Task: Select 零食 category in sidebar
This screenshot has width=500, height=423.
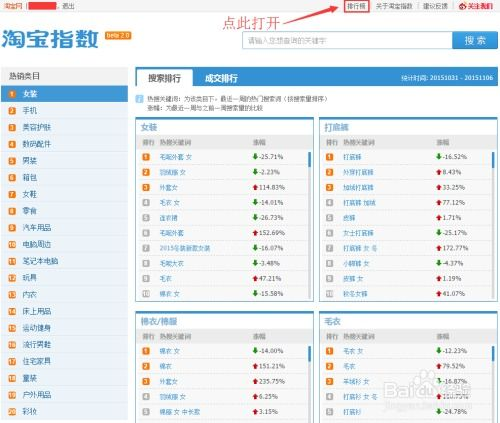Action: [64, 211]
